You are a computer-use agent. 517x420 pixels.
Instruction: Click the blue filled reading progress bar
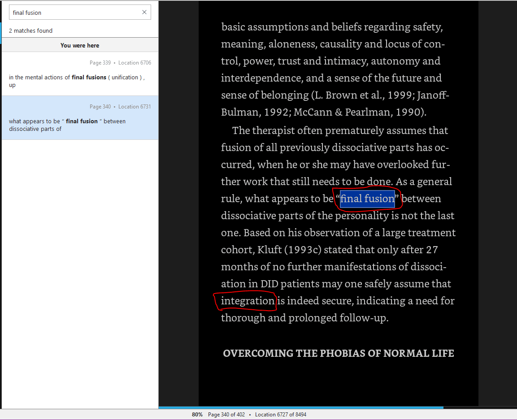point(300,407)
